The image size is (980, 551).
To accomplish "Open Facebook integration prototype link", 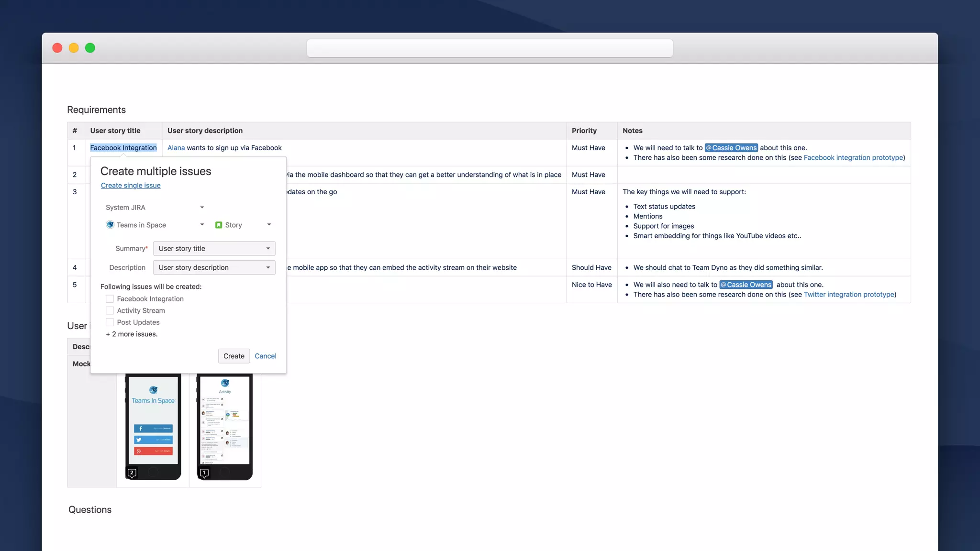I will [853, 158].
